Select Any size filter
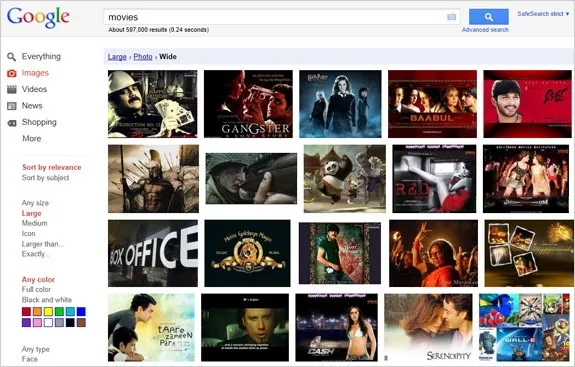 (x=35, y=203)
